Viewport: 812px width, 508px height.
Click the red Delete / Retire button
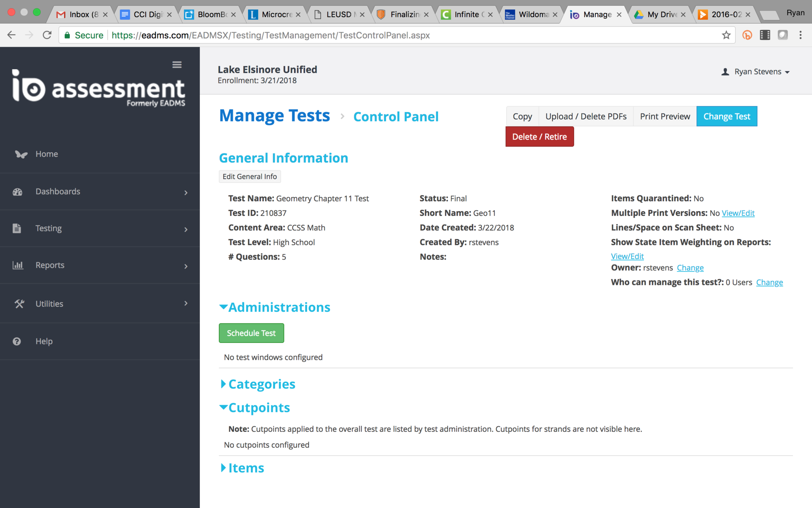(x=539, y=137)
